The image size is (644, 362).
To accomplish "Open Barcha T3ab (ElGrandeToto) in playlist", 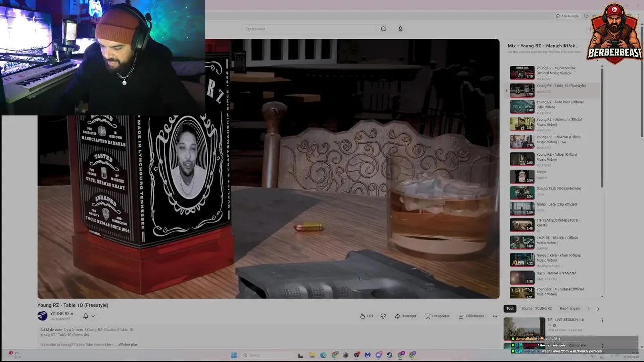I will pyautogui.click(x=553, y=193).
